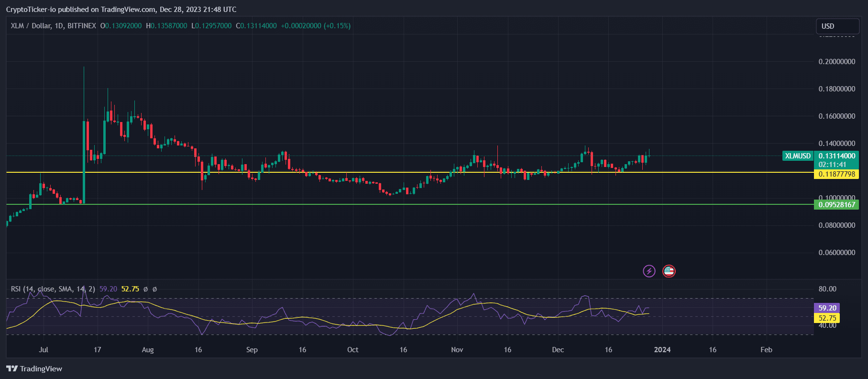868x379 pixels.
Task: Click the purple lightning bolt event icon
Action: (x=649, y=271)
